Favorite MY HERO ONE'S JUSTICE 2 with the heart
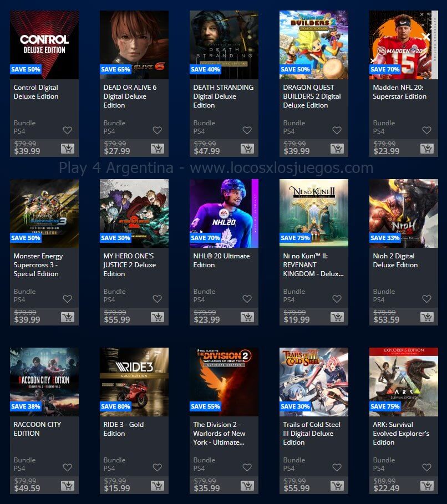This screenshot has height=504, width=447. [x=158, y=299]
